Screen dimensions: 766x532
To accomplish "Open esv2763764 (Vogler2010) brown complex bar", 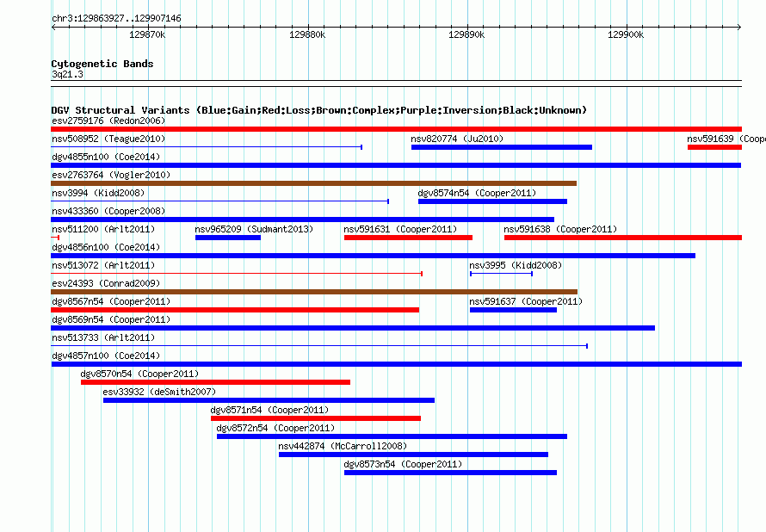I will tap(313, 183).
